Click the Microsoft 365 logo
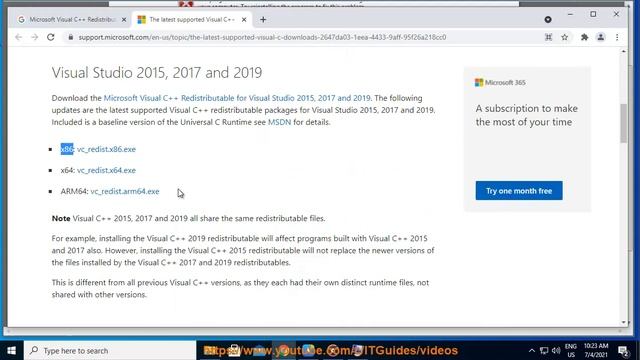This screenshot has width=640, height=360. 500,82
